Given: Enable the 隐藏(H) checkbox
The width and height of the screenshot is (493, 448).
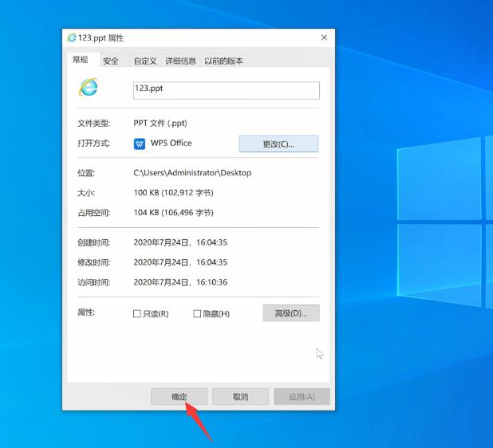Looking at the screenshot, I should pyautogui.click(x=197, y=313).
